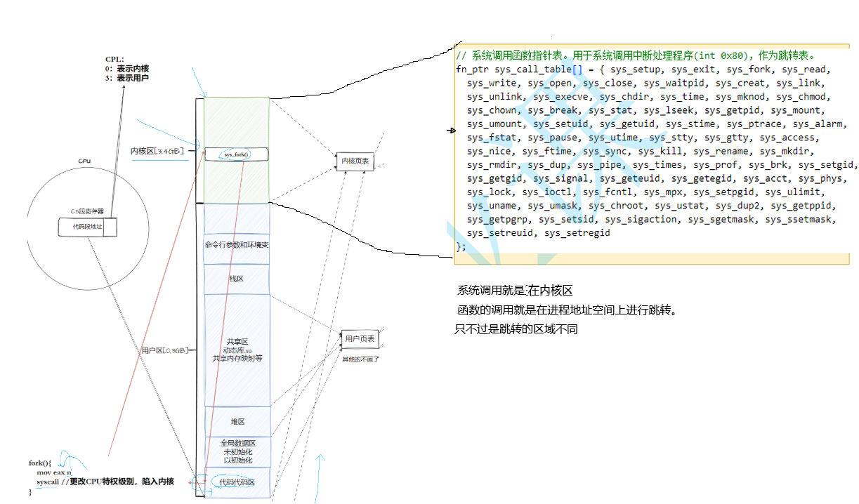Click the CPU label above the circle
The image size is (859, 504).
point(84,161)
